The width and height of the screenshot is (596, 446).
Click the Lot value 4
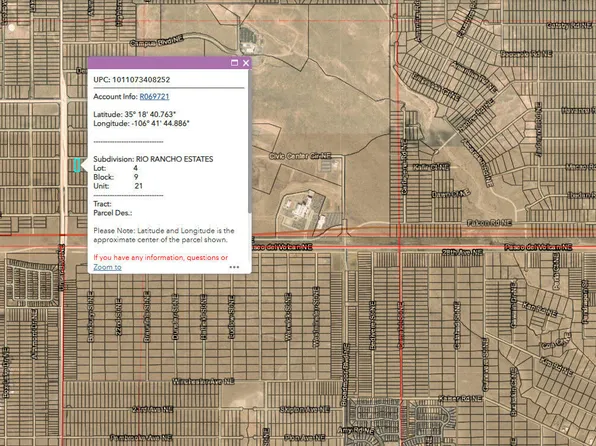coord(136,168)
